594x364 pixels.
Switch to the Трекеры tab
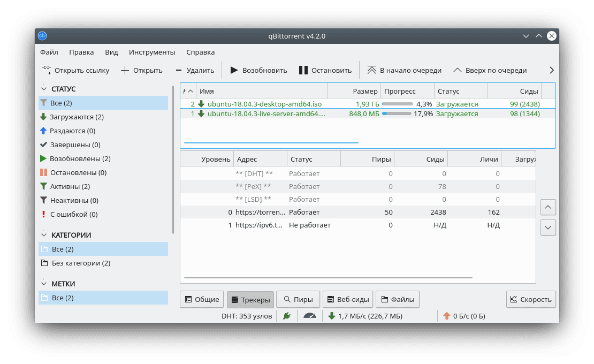coord(250,300)
